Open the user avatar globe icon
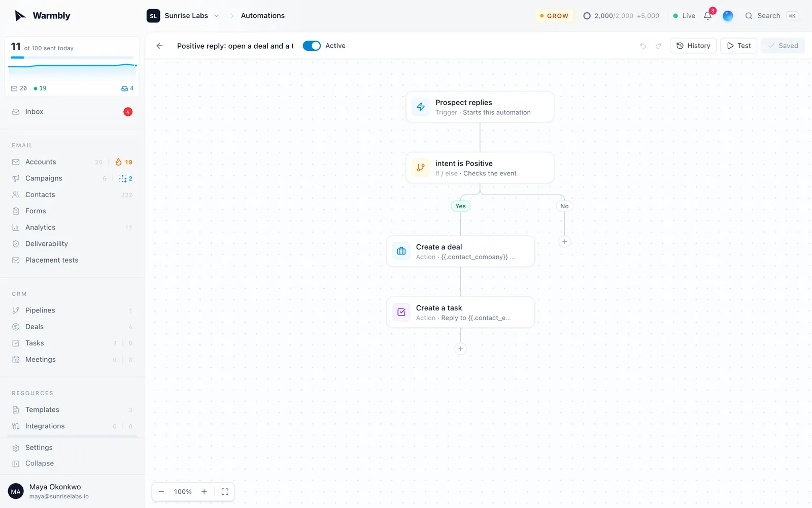This screenshot has width=812, height=508. click(728, 16)
